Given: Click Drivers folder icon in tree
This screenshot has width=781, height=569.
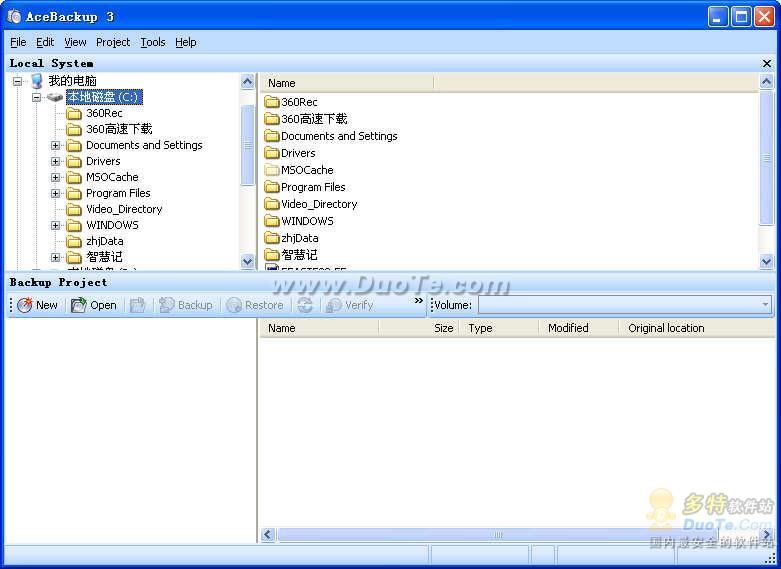Looking at the screenshot, I should (x=74, y=161).
